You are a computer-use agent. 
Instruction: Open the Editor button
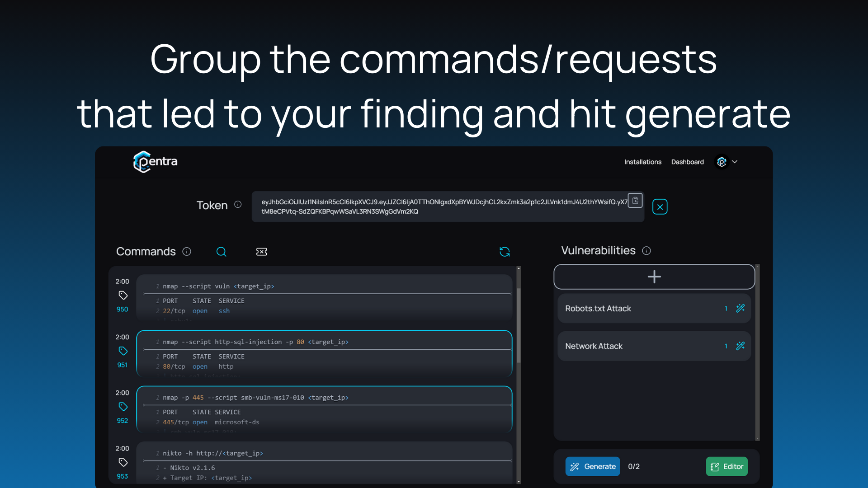pyautogui.click(x=726, y=466)
